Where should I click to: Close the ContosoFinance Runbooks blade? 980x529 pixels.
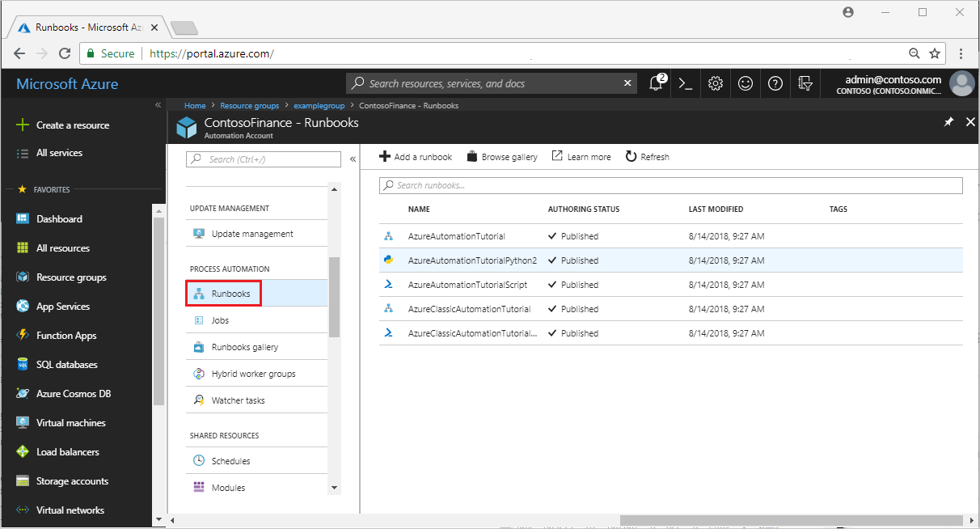click(970, 122)
